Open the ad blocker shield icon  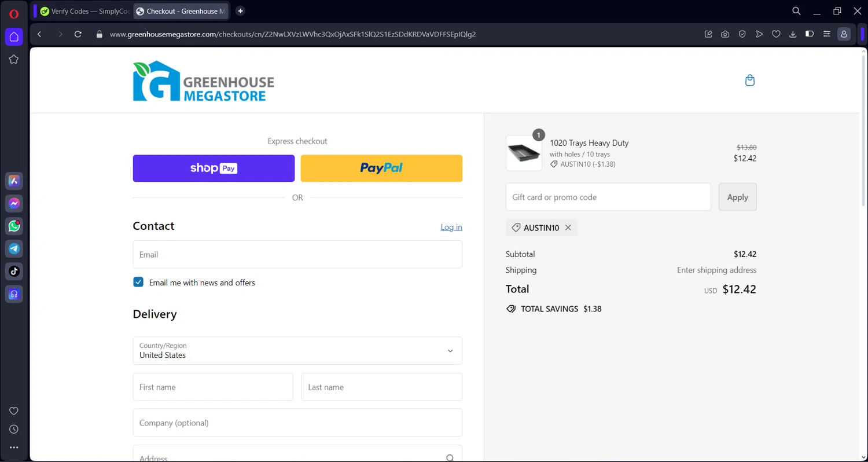tap(742, 34)
